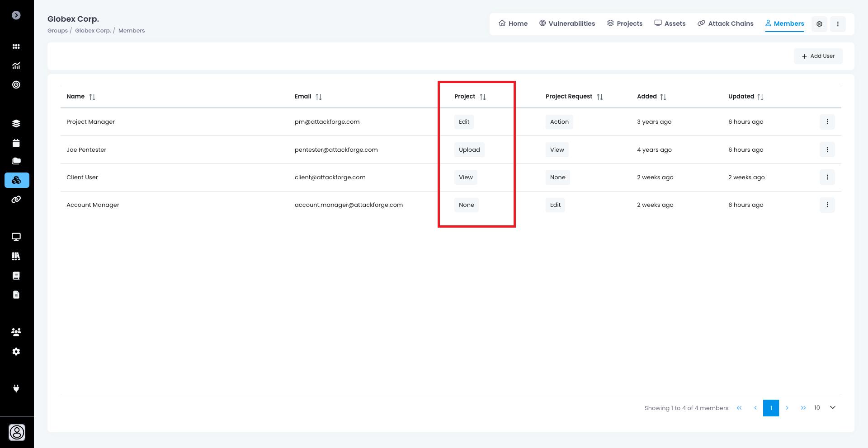Click the gear settings icon in top navigation
868x448 pixels.
(819, 24)
